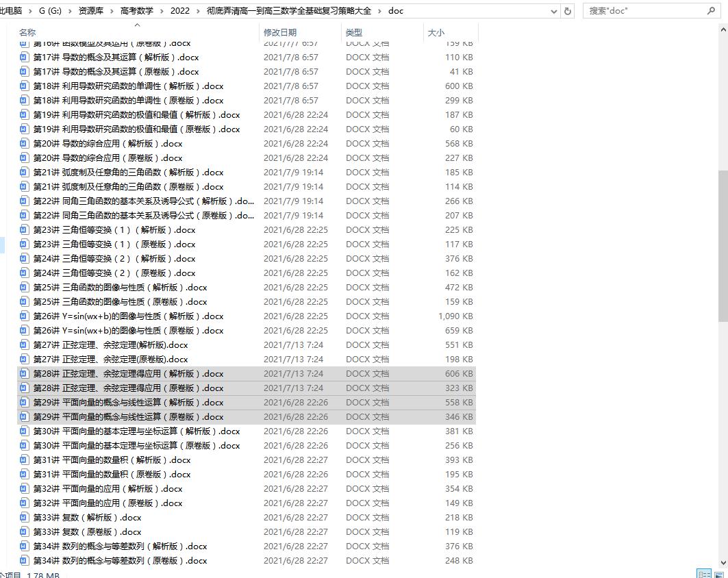Click the magnifier icon in search box
Image resolution: width=728 pixels, height=578 pixels.
(x=711, y=11)
